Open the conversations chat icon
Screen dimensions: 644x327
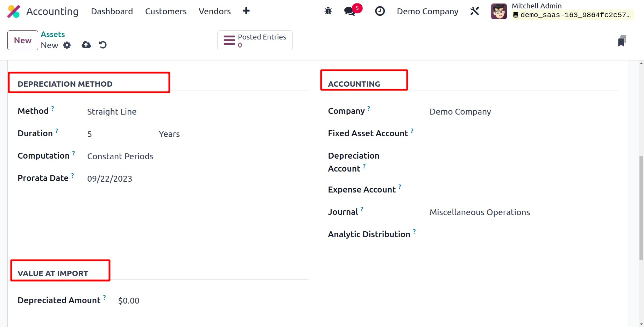tap(349, 11)
